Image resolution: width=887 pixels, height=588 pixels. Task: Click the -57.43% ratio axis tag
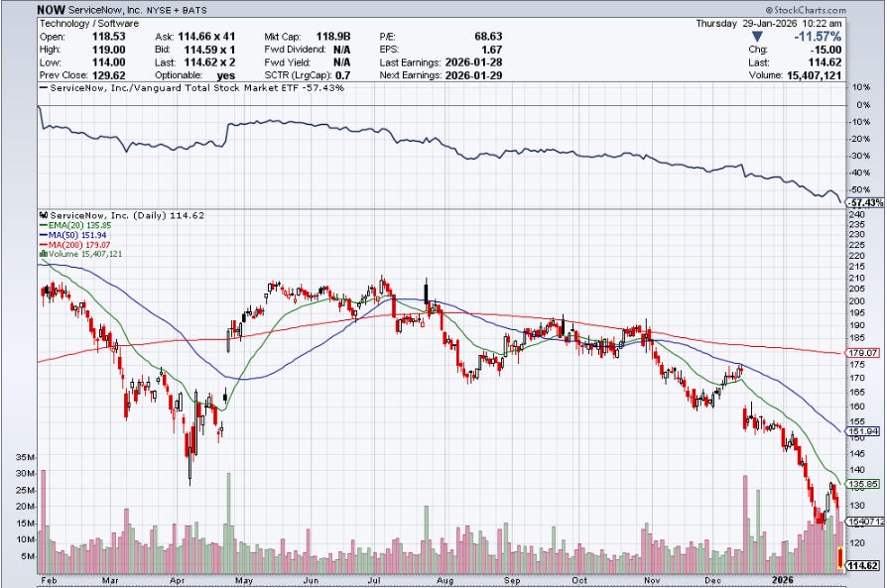click(864, 202)
